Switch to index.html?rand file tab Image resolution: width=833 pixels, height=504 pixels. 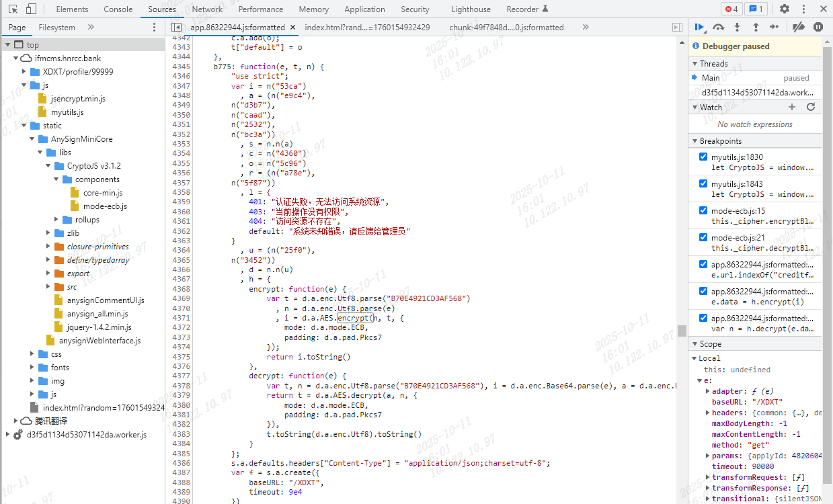[x=367, y=28]
